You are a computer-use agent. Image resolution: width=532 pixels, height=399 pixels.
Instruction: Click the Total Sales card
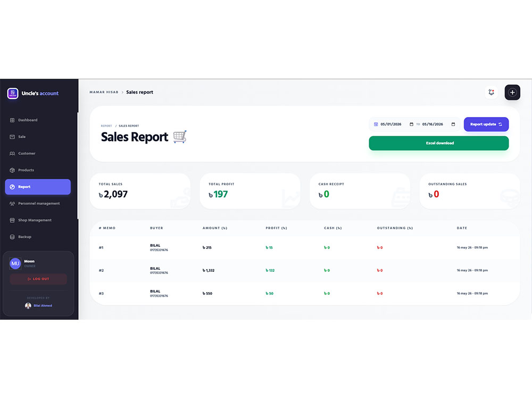pos(140,191)
